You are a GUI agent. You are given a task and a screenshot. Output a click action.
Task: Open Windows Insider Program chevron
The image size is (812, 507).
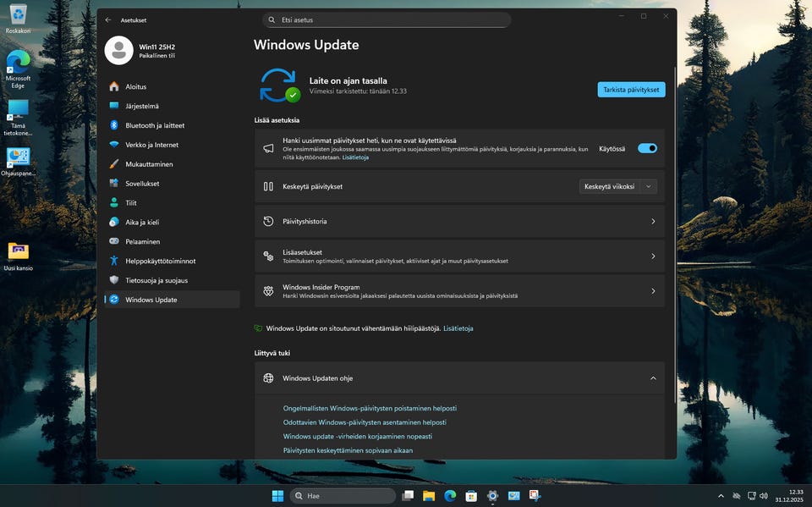click(x=653, y=291)
